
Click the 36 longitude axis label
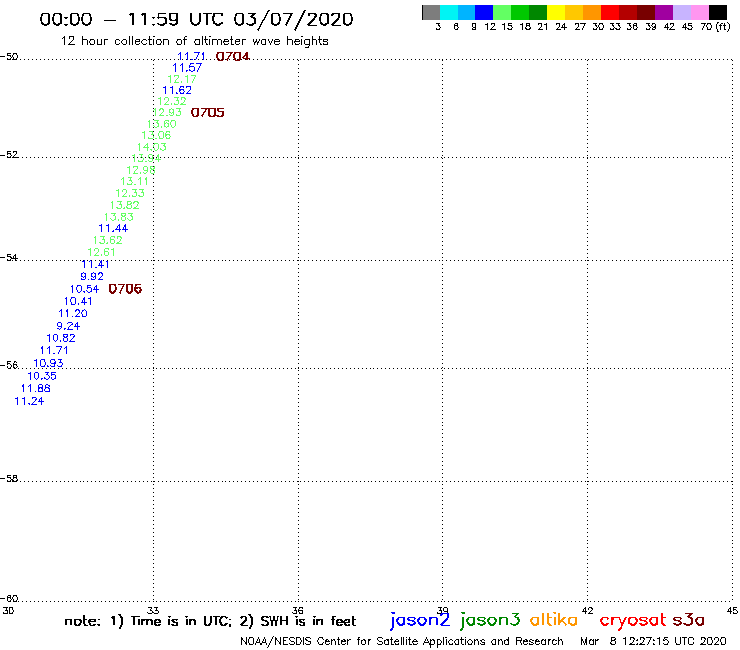point(298,610)
